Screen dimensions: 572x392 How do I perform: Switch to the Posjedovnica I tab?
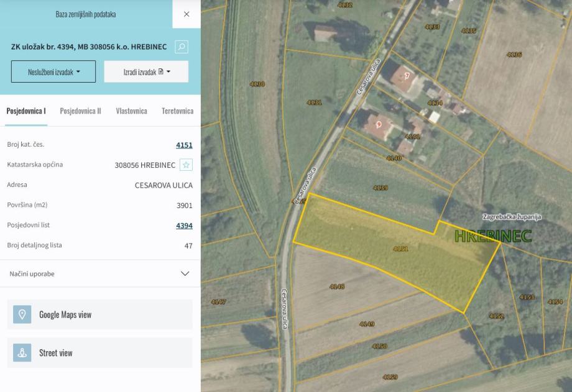tap(26, 111)
